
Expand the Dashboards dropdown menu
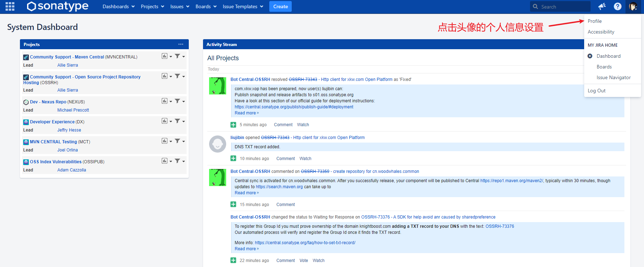[119, 6]
